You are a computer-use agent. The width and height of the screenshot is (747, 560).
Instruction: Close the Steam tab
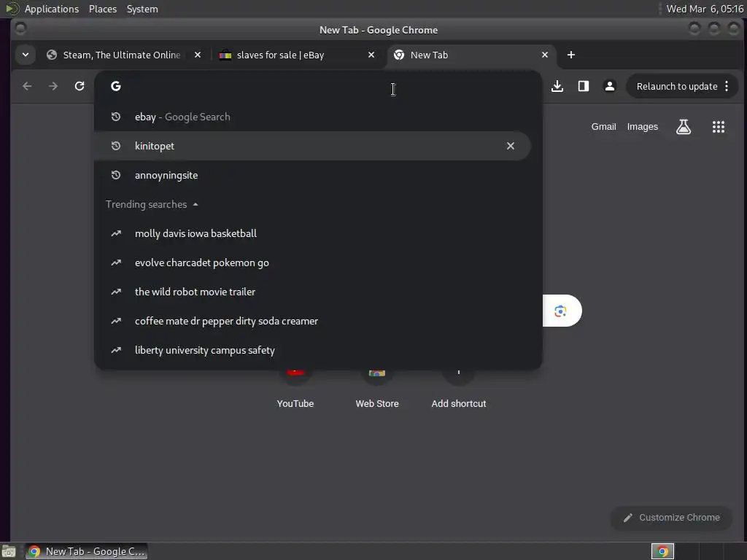click(x=197, y=55)
